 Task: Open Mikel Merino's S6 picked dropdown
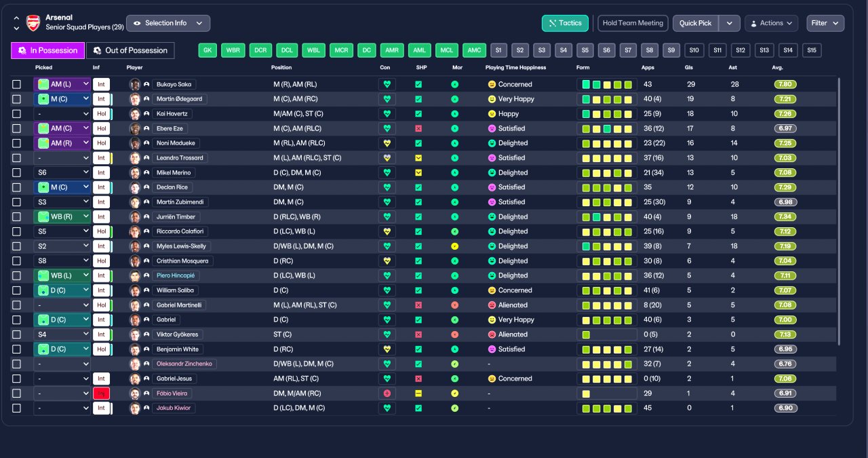point(62,173)
